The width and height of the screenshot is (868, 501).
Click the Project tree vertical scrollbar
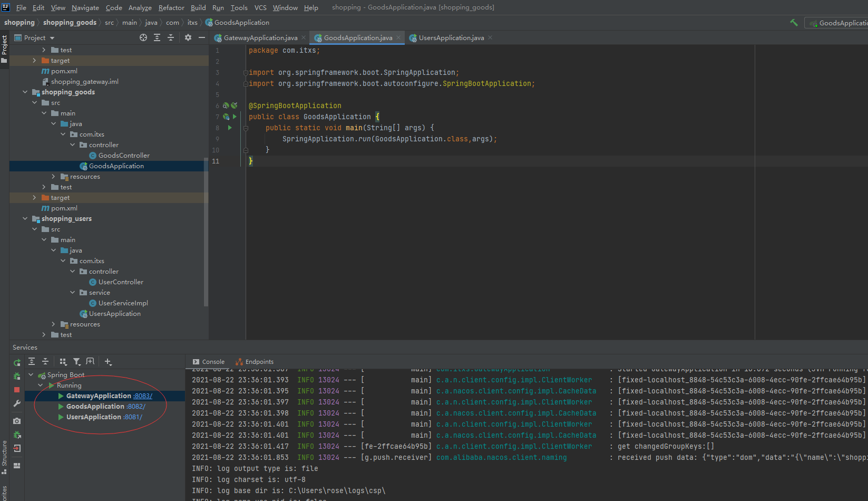tap(206, 232)
